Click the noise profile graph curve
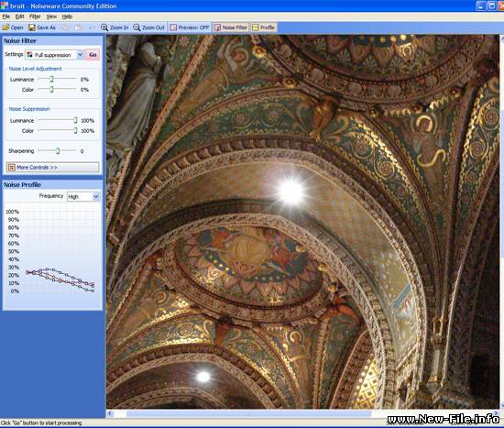This screenshot has height=428, width=504. pyautogui.click(x=60, y=280)
